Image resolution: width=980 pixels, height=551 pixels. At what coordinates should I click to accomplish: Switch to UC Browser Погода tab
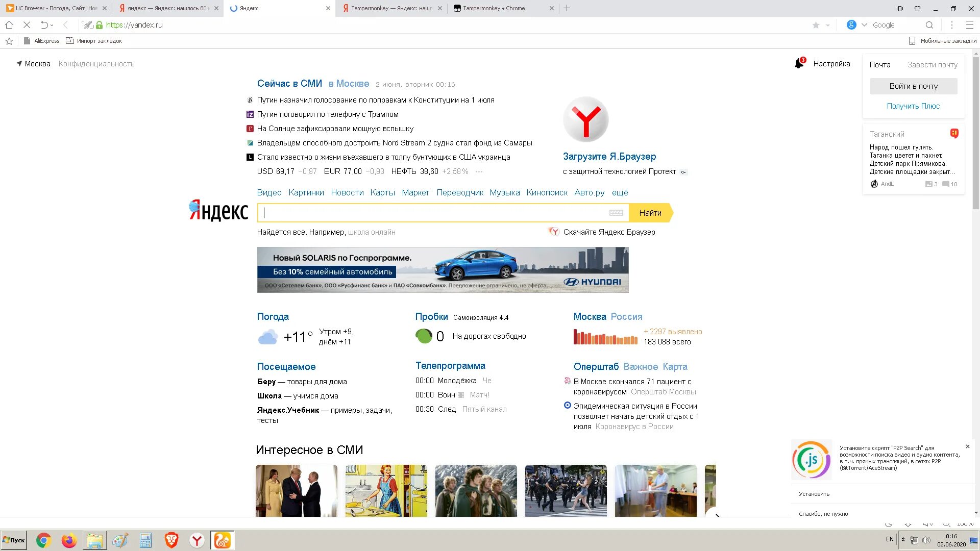55,8
